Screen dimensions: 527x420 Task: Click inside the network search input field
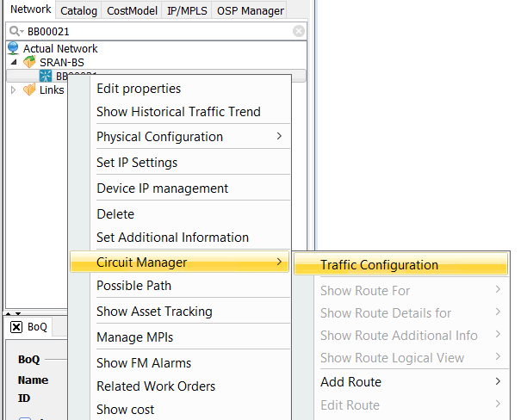pos(155,31)
